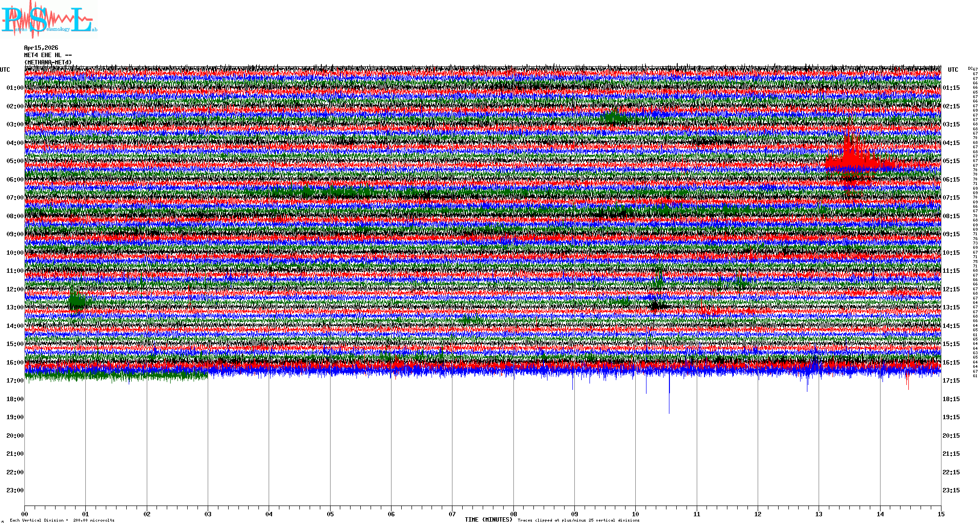Screen dimensions: 980x527
Task: Click the UTC label at top left
Action: click(5, 70)
